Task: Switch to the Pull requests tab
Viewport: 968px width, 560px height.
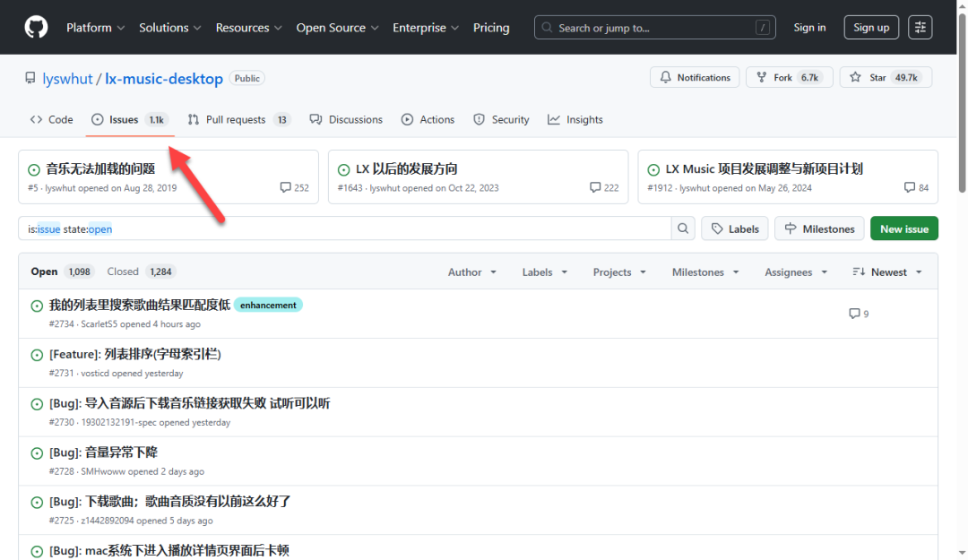Action: (238, 119)
